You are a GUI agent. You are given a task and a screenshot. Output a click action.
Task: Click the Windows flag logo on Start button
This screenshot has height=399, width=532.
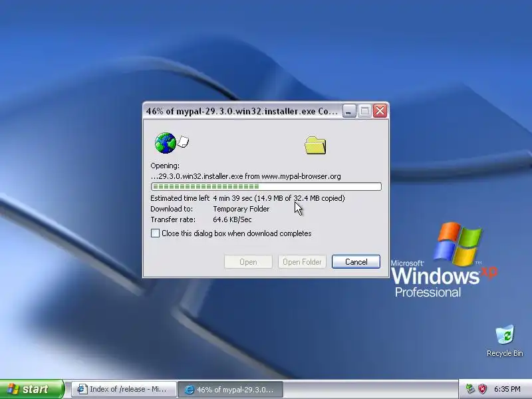click(x=13, y=389)
